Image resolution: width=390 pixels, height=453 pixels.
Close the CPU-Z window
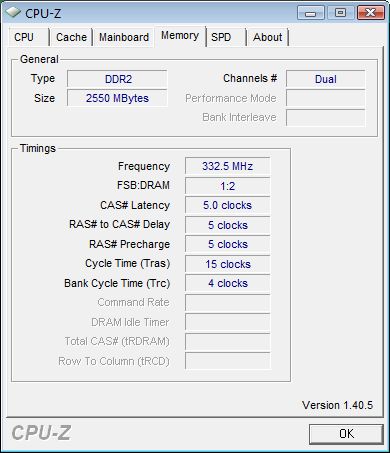(x=370, y=13)
